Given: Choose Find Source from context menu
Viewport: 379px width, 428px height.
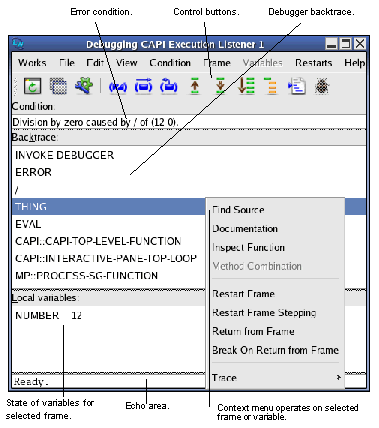Looking at the screenshot, I should point(238,210).
